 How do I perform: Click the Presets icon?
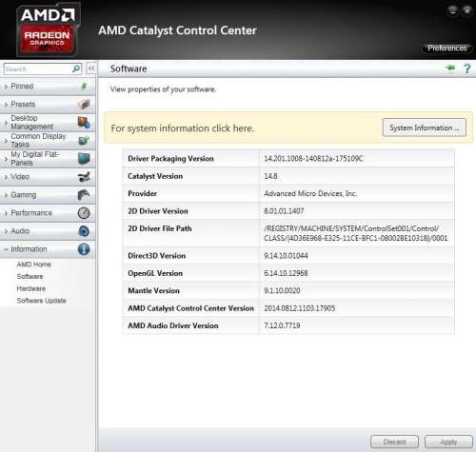(x=84, y=104)
